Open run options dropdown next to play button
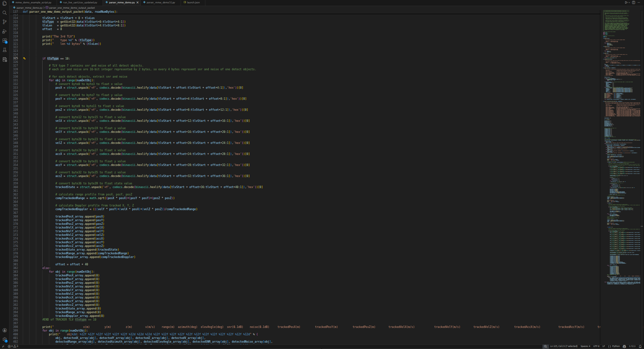Screen dimensions: 644x349 [x=629, y=2]
